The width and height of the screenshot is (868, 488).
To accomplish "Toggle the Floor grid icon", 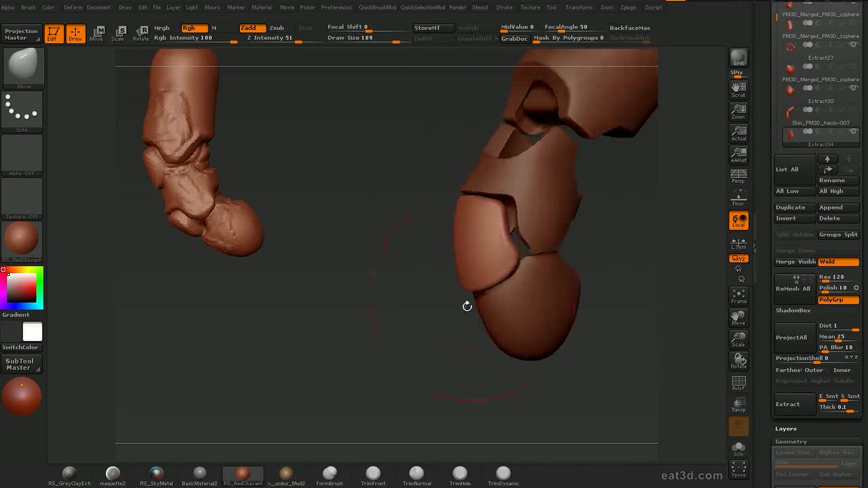I will point(738,199).
